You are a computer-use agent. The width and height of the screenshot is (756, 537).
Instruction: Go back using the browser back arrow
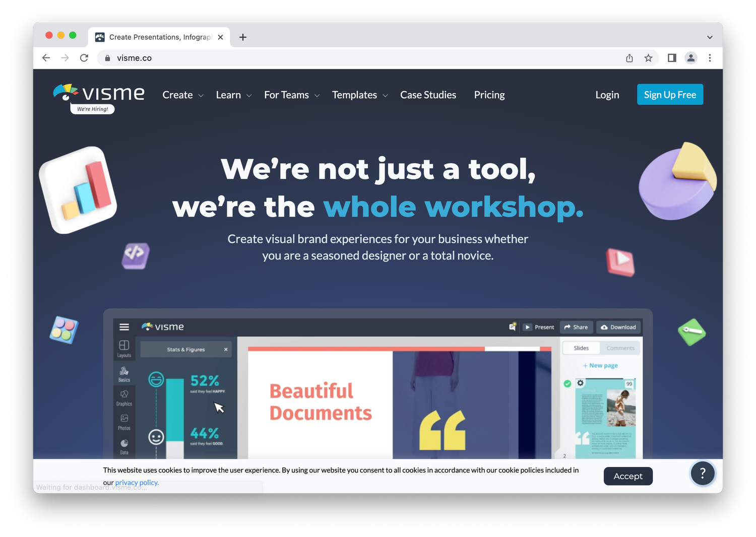coord(46,58)
